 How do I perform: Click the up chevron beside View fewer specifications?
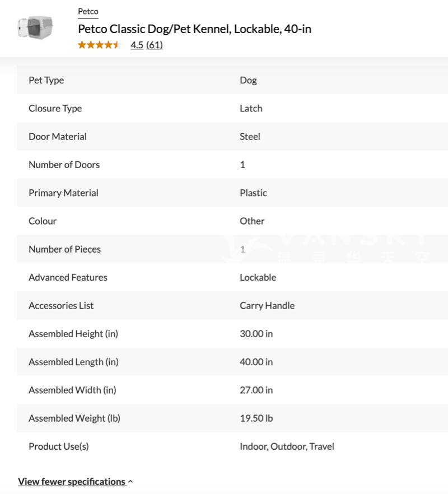[130, 482]
